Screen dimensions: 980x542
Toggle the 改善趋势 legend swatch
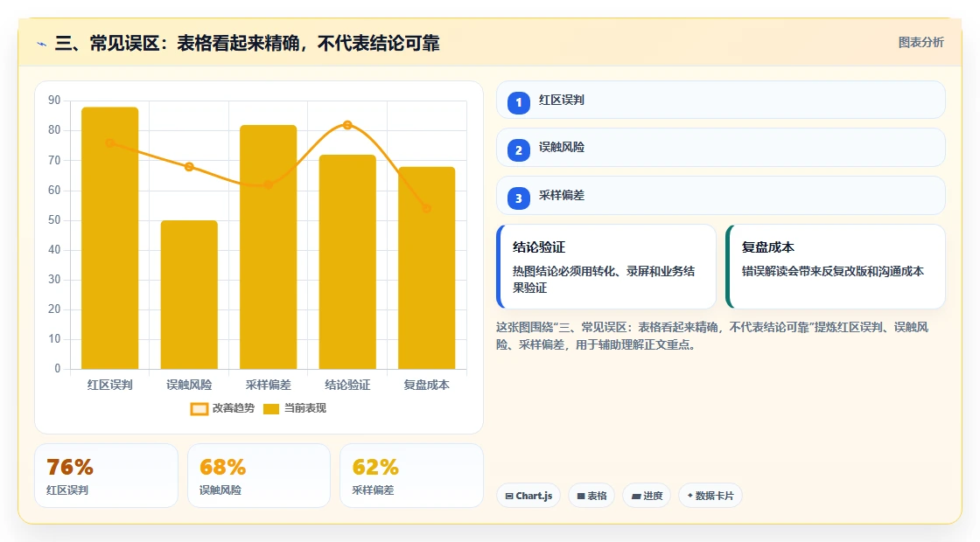pos(199,409)
